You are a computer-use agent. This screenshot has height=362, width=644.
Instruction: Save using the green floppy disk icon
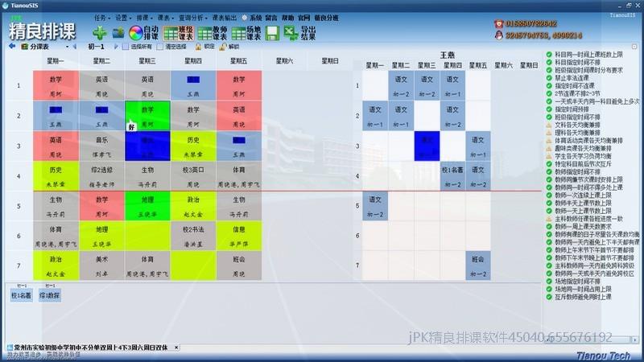[x=272, y=33]
